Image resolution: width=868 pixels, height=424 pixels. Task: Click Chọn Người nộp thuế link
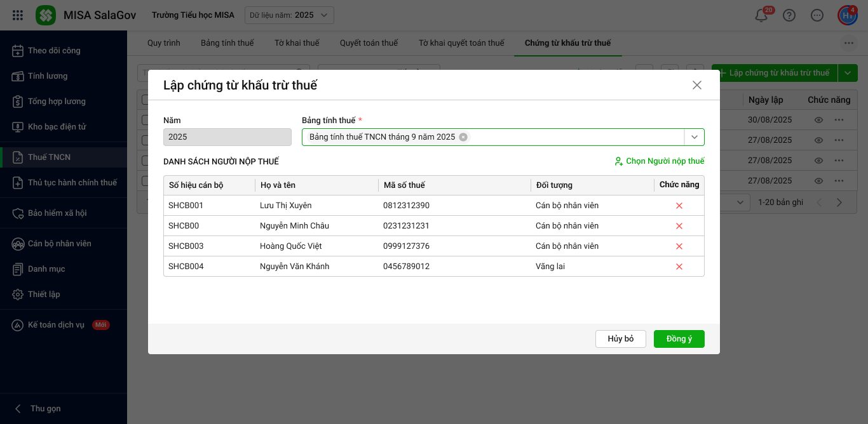(659, 161)
